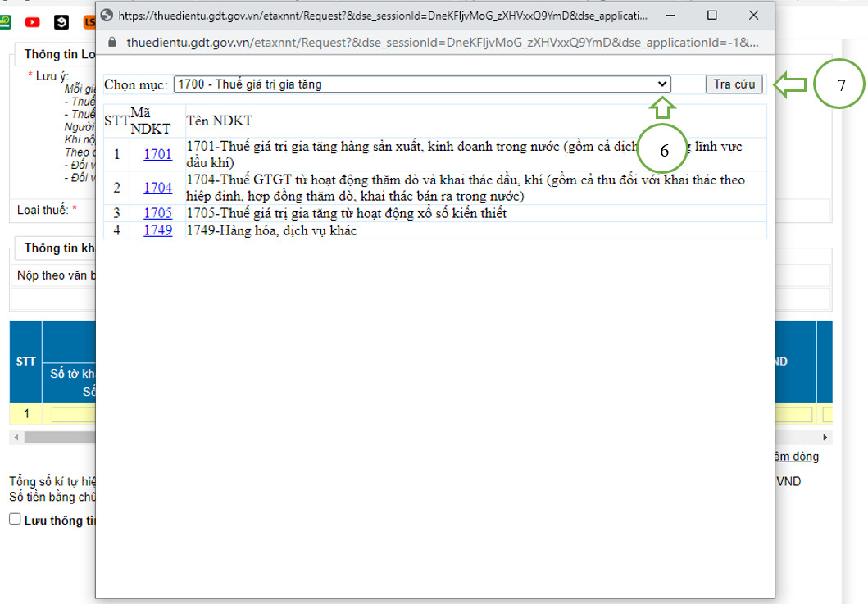Click the Thêm dòng link
Viewport: 868px width, 614px height.
coord(797,457)
